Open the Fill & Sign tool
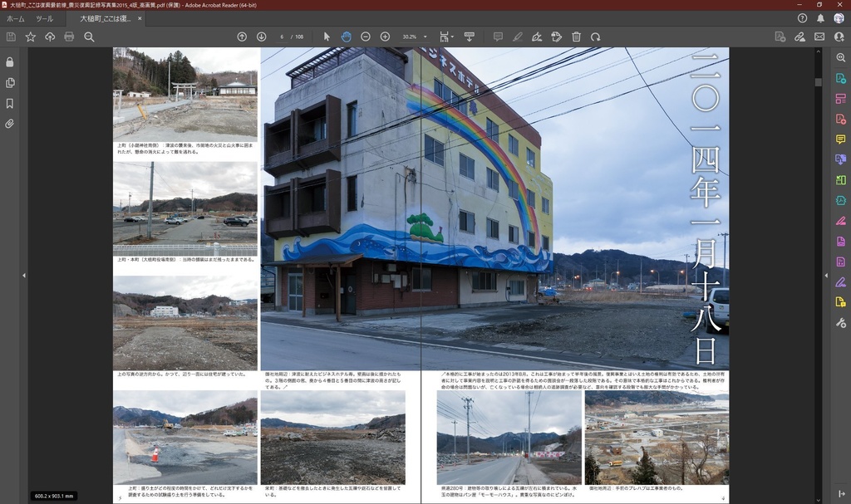851x504 pixels. click(x=537, y=37)
